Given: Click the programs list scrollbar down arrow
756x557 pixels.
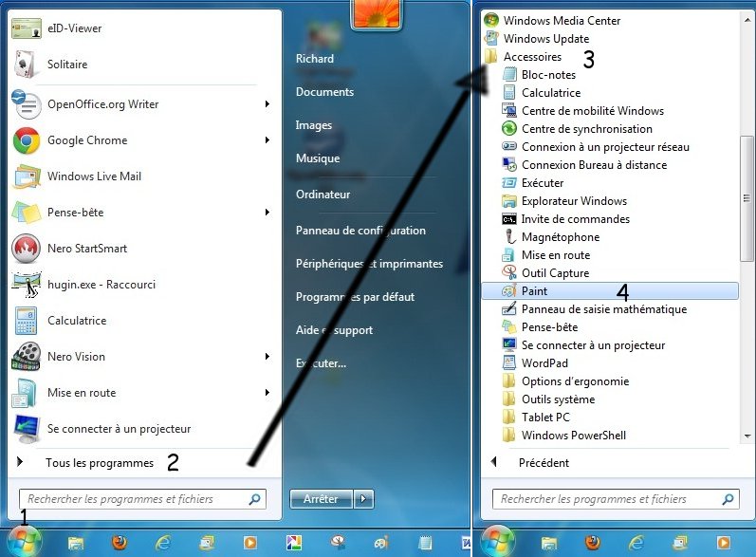Looking at the screenshot, I should (747, 436).
